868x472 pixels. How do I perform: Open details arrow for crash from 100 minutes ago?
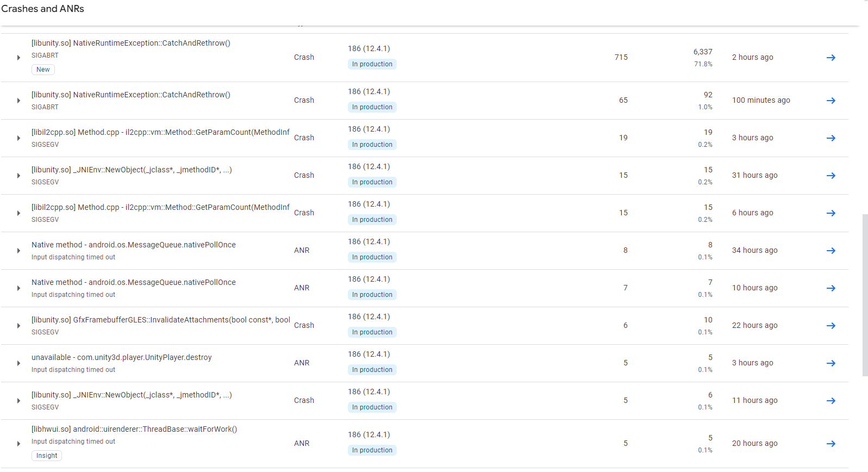(x=830, y=101)
